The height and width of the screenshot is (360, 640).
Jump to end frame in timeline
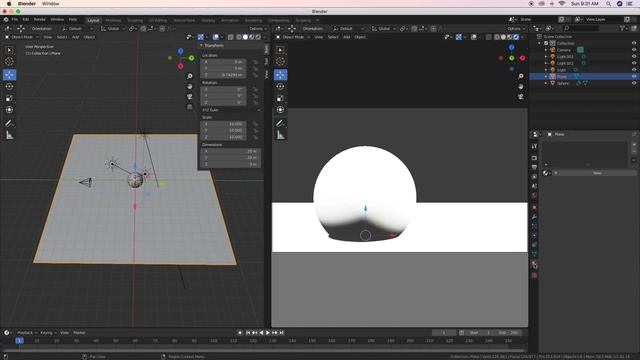(x=282, y=333)
